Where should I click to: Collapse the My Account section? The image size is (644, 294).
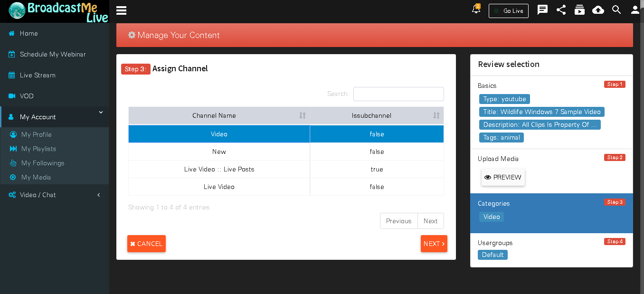[x=55, y=117]
